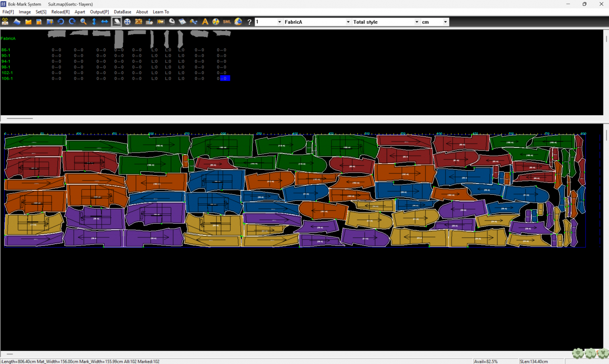Open the Image menu
The height and width of the screenshot is (364, 609).
(25, 12)
